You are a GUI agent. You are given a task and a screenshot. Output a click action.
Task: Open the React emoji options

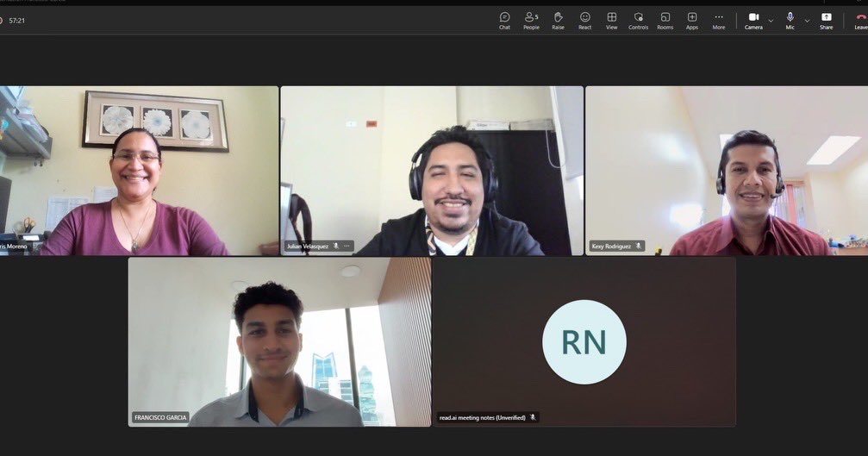pyautogui.click(x=584, y=21)
